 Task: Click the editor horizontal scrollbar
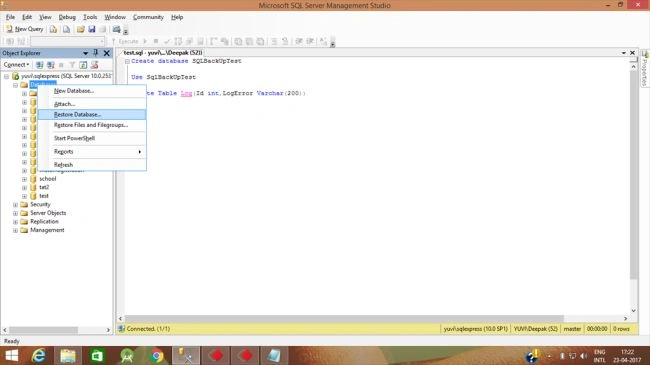[x=344, y=319]
